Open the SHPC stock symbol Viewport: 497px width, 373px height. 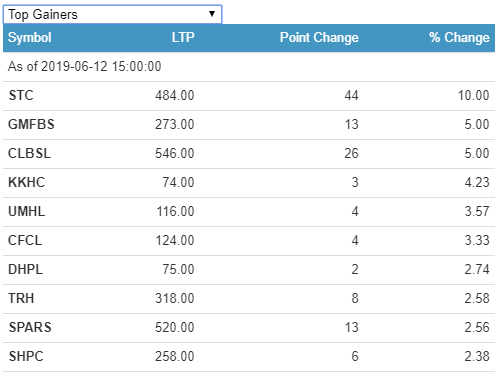click(26, 356)
